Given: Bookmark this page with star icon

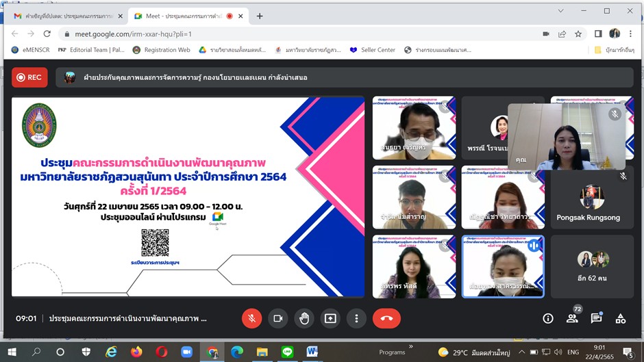Looking at the screenshot, I should 578,34.
